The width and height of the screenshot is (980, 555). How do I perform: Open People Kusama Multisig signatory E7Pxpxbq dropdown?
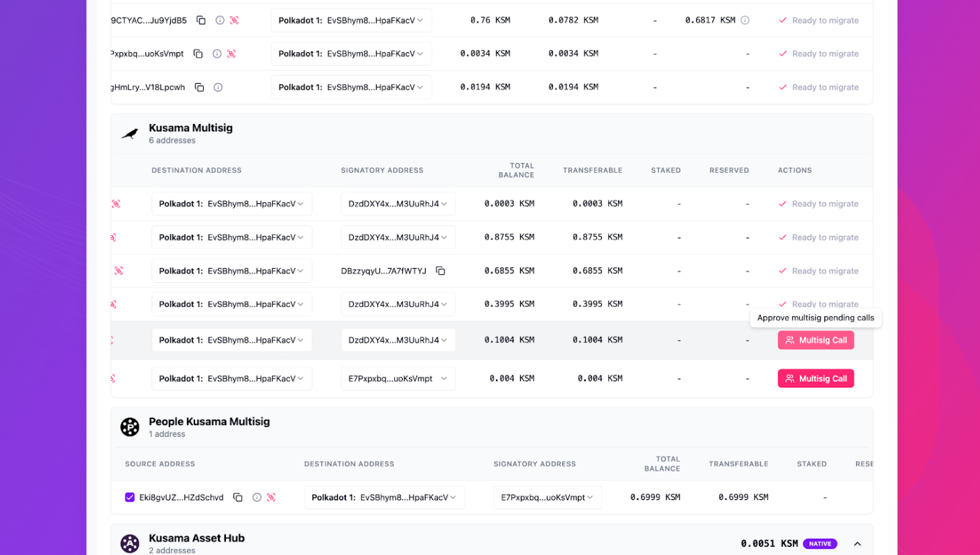point(547,497)
